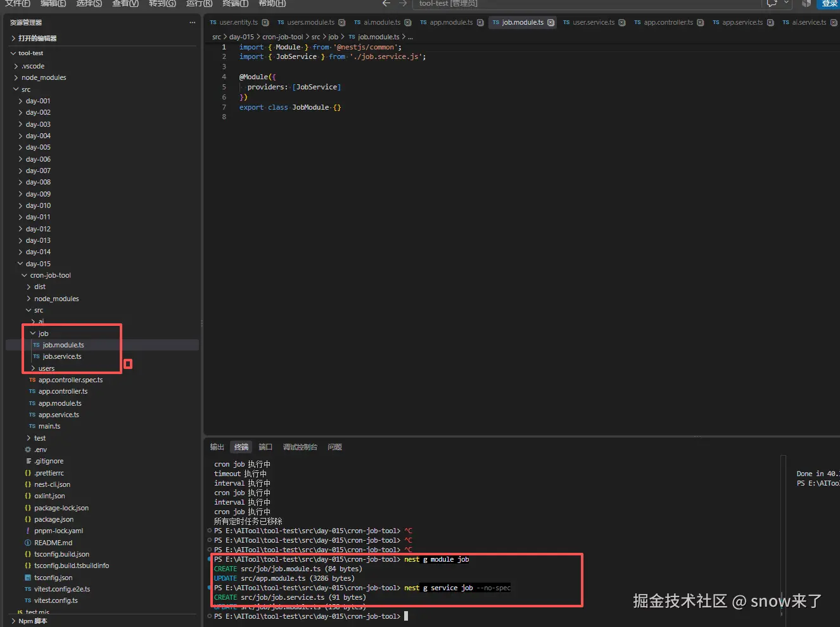Click the 登录 sign-in button

click(829, 4)
